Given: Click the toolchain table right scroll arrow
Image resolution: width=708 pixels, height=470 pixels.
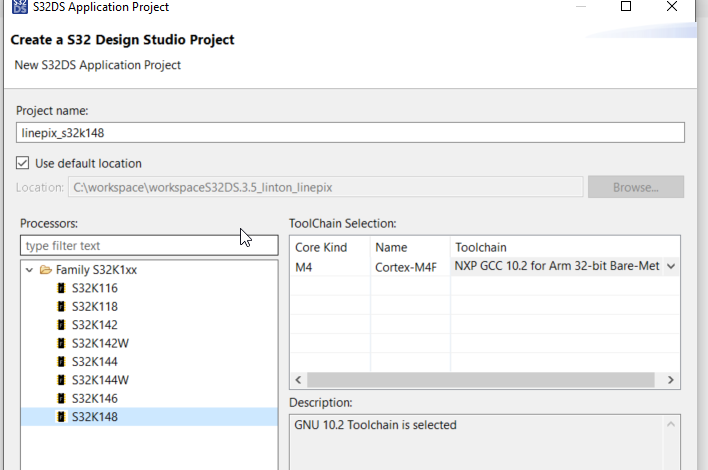Looking at the screenshot, I should click(671, 380).
